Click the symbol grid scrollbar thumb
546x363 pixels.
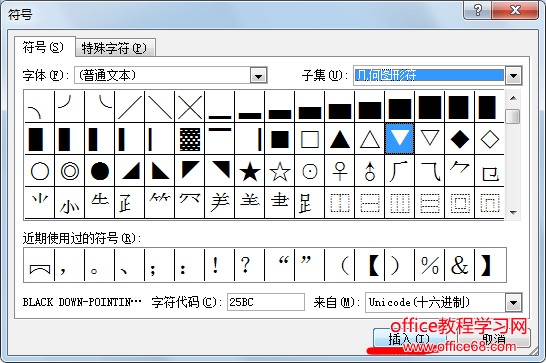[513, 116]
